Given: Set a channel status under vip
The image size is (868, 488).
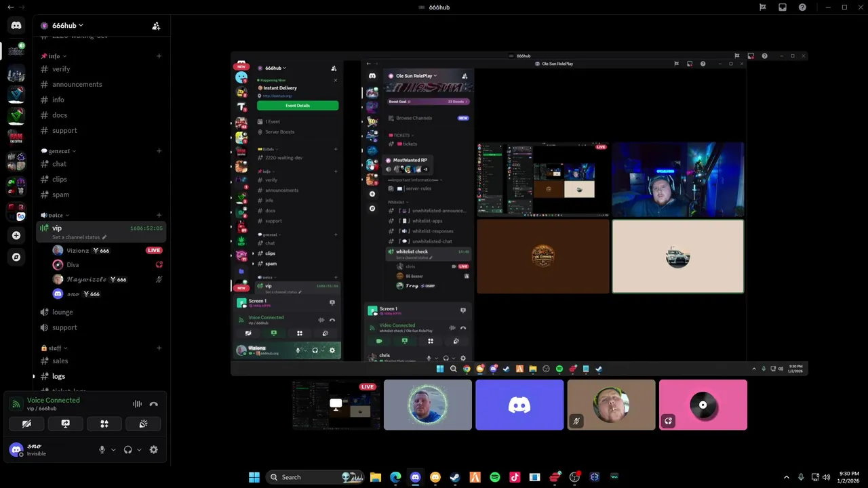Looking at the screenshot, I should tap(79, 237).
